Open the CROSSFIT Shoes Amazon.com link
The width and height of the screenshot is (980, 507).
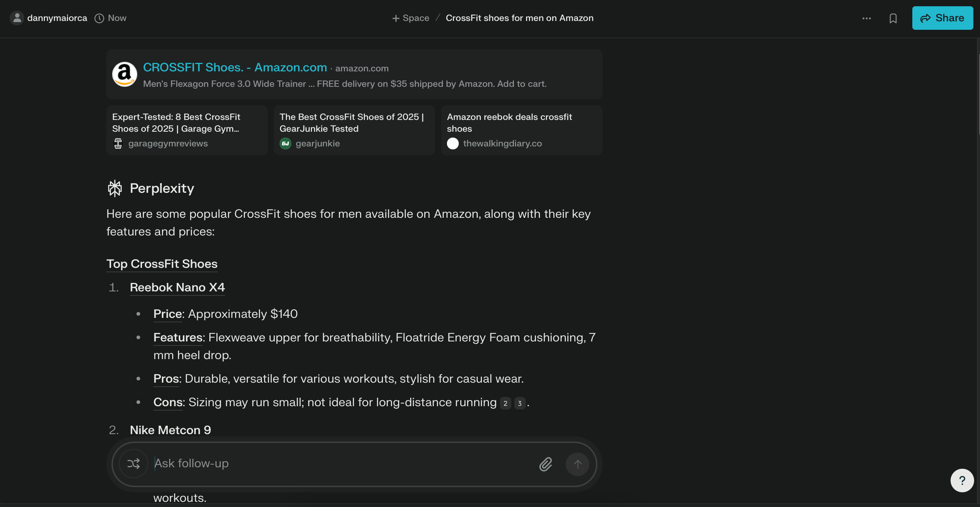coord(235,67)
